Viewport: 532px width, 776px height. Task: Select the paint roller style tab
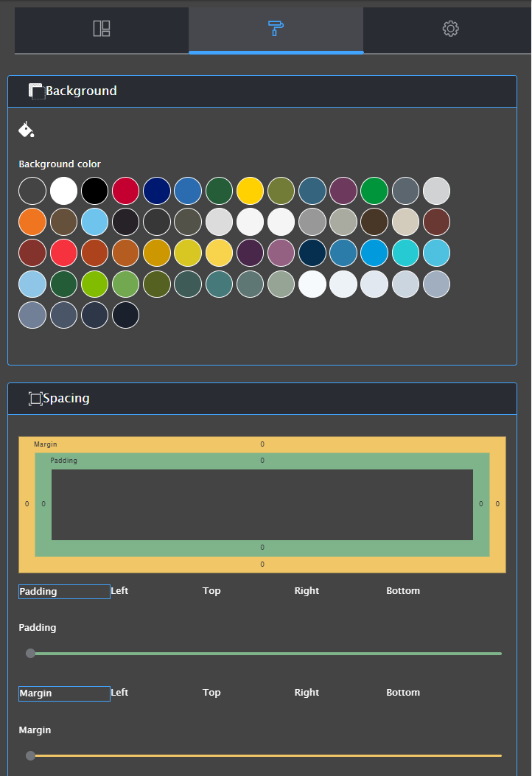[276, 29]
